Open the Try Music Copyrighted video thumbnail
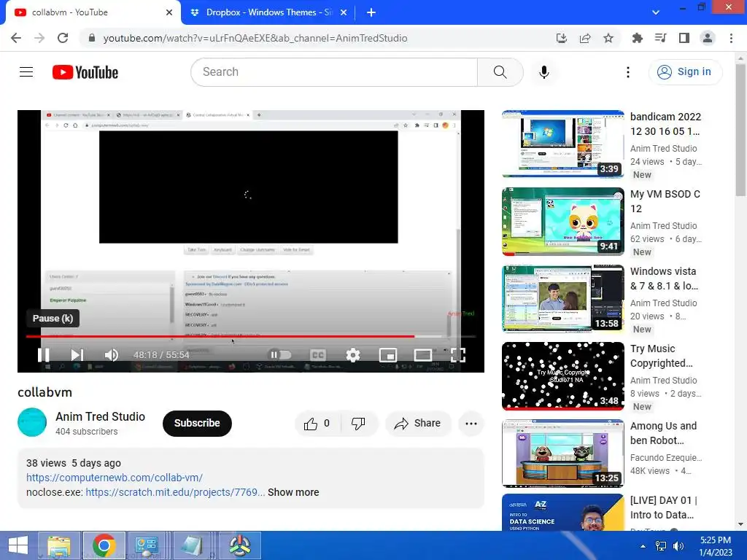747x560 pixels. (x=562, y=376)
